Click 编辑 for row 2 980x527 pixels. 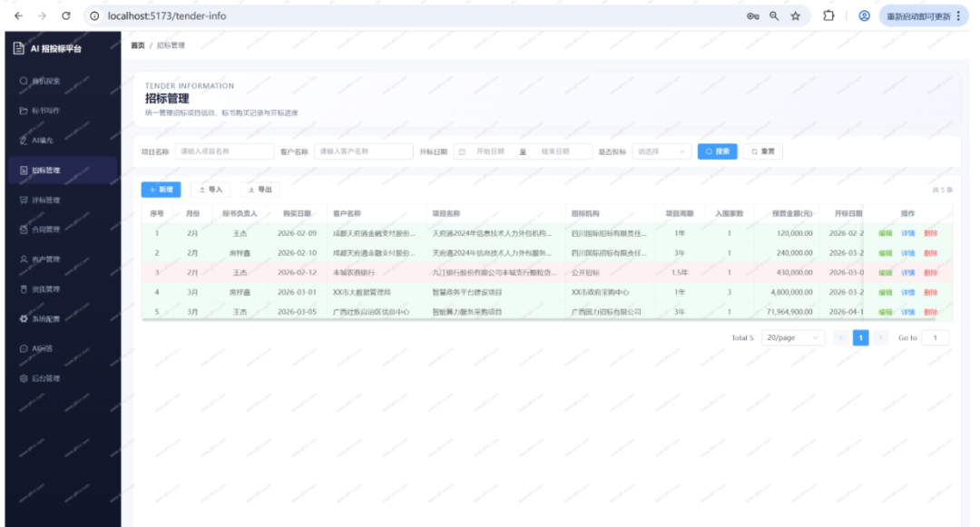[885, 253]
